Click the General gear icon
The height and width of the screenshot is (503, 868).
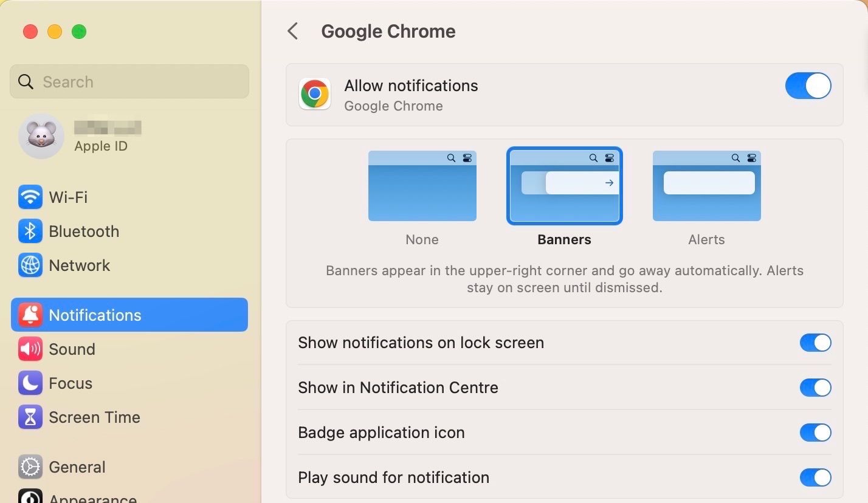pos(30,467)
